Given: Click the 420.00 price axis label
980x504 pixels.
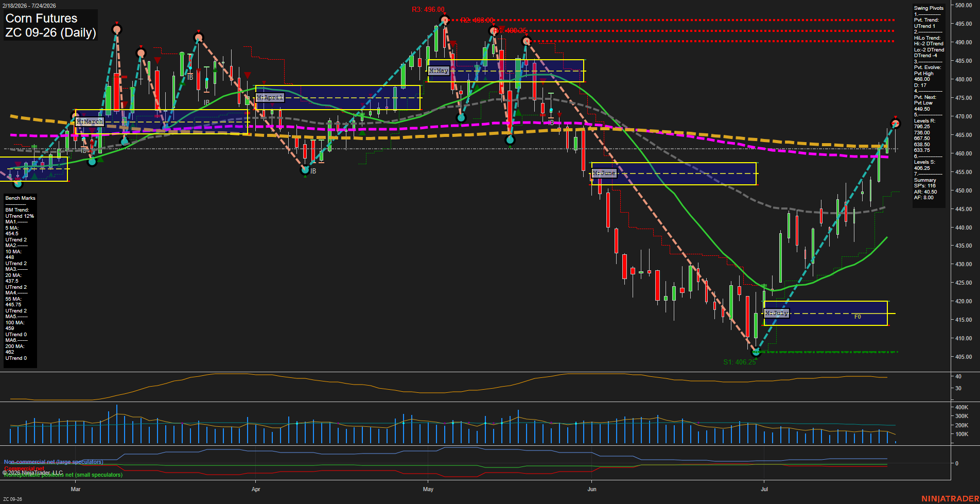Looking at the screenshot, I should (x=964, y=301).
